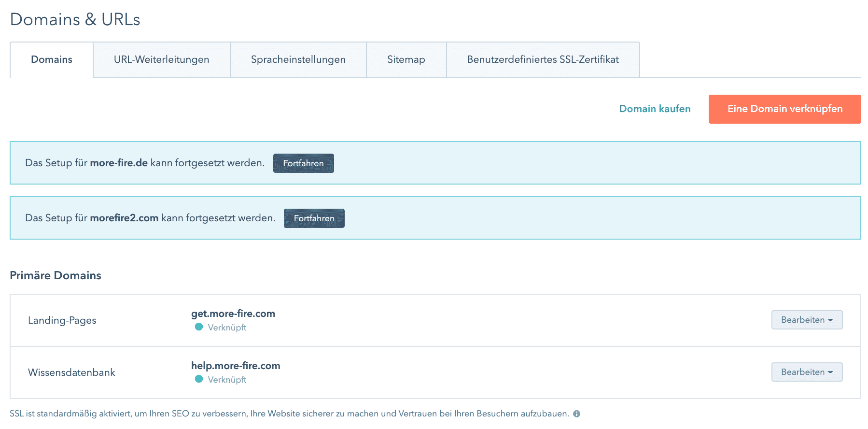Screen dimensions: 868x429
Task: Click green status dot under help.more-fire.com
Action: 199,379
